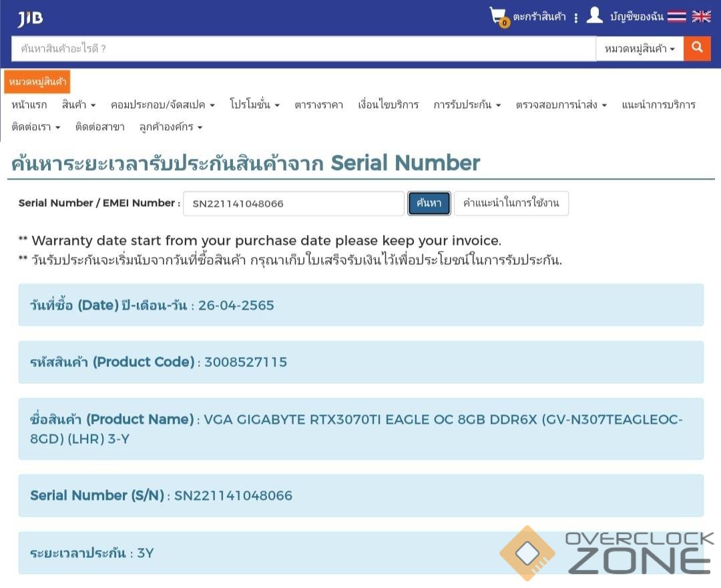Screen dimensions: 721x588
Task: Open บัญชีของฉัน account link
Action: click(x=636, y=17)
